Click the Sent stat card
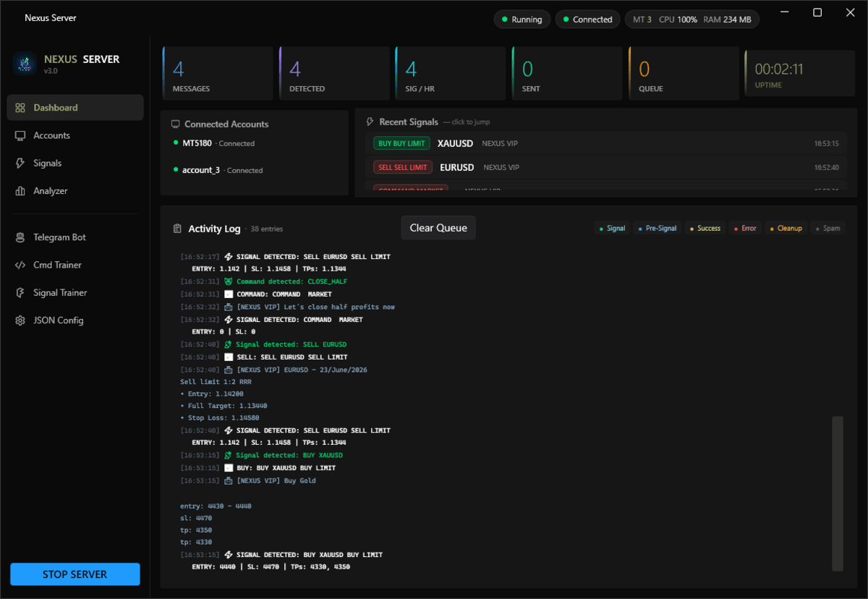The width and height of the screenshot is (868, 599). coord(567,72)
